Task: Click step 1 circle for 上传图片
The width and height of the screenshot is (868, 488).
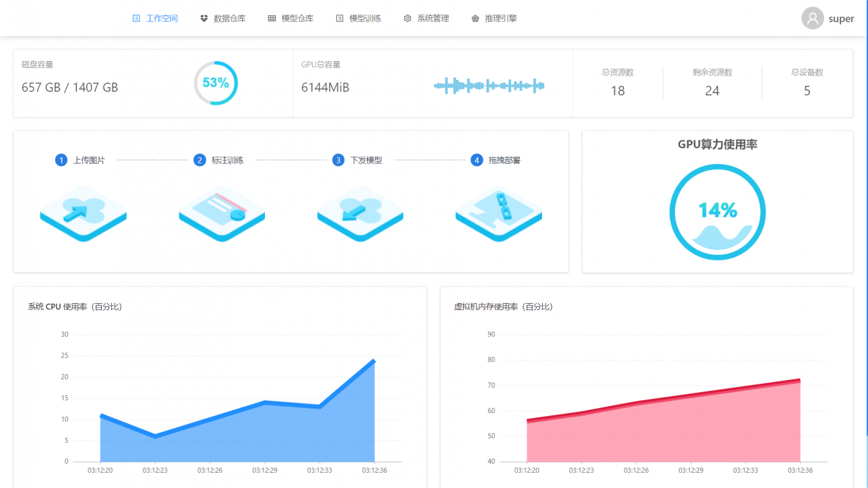Action: pyautogui.click(x=61, y=160)
